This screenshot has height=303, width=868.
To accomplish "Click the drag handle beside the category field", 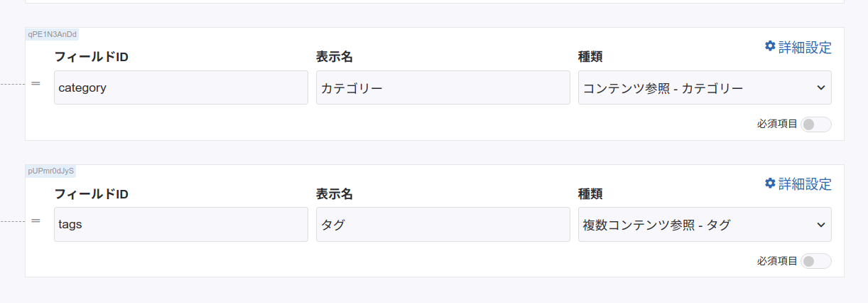I will point(36,84).
